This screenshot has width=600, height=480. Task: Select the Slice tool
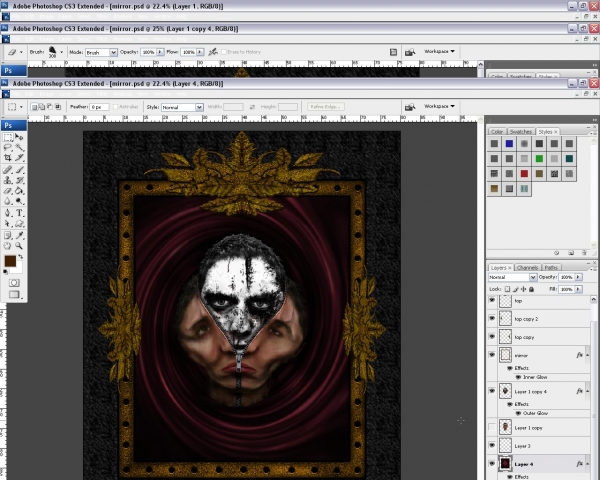tap(19, 157)
